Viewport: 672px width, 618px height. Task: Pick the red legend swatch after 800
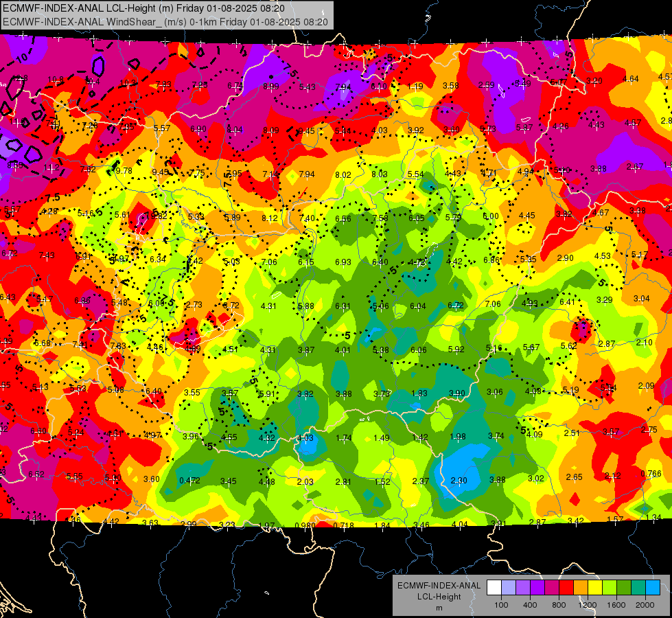[x=566, y=587]
